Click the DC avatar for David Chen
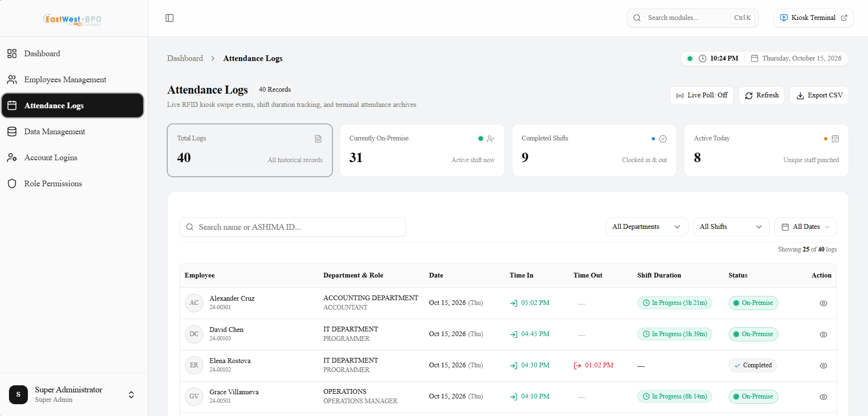868x416 pixels. [x=194, y=334]
